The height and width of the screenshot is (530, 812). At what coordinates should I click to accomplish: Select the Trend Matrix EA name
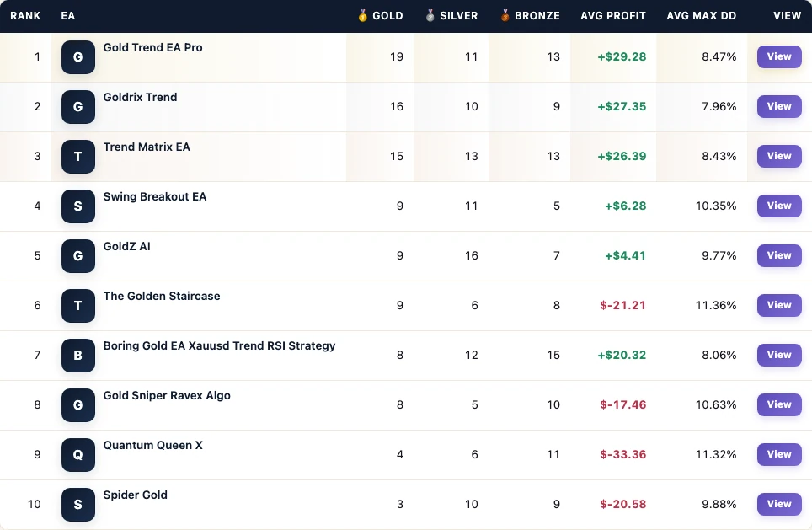147,147
